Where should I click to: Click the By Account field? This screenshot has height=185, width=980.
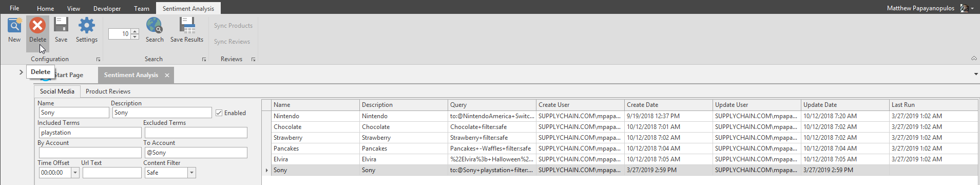click(90, 153)
